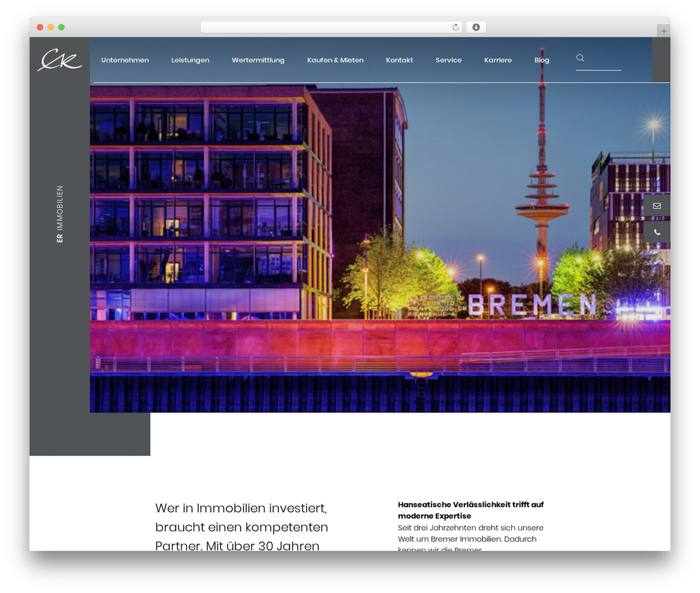This screenshot has height=593, width=700.
Task: Click paragraph 'Seit drei Jahrzehnten dreht sich unsere'
Action: [471, 527]
